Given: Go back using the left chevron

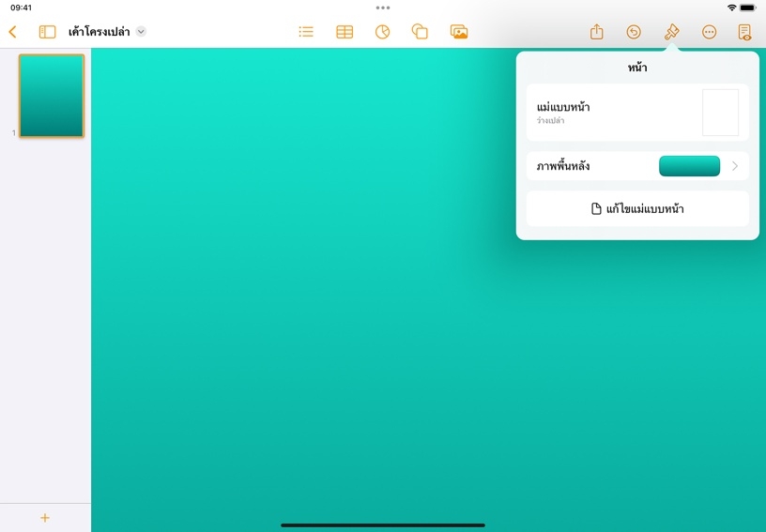Looking at the screenshot, I should tap(12, 32).
